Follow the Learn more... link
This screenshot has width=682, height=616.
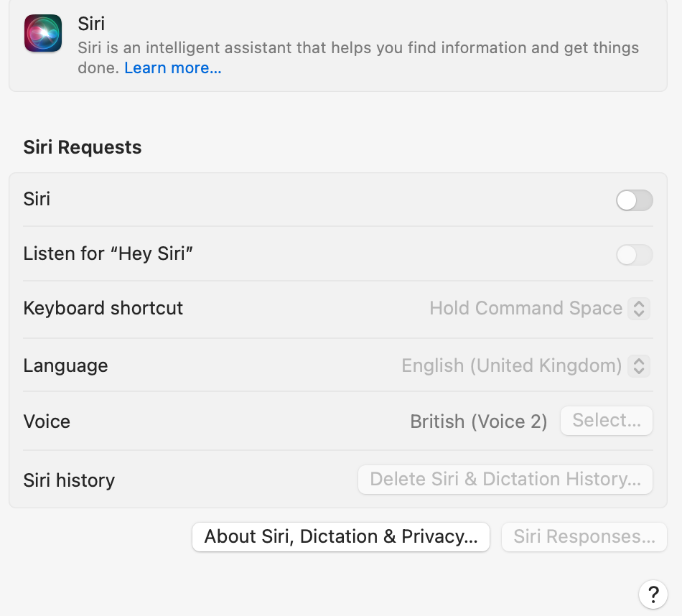pyautogui.click(x=173, y=68)
